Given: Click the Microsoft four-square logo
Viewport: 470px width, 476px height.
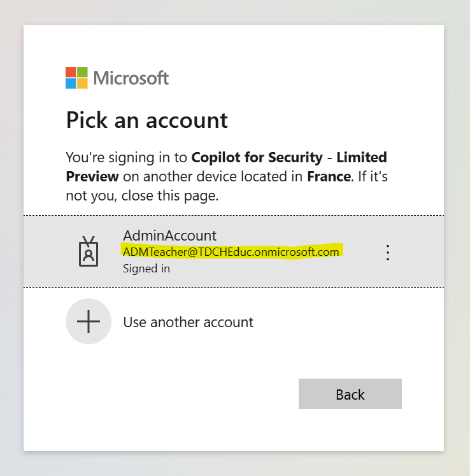Looking at the screenshot, I should point(76,78).
